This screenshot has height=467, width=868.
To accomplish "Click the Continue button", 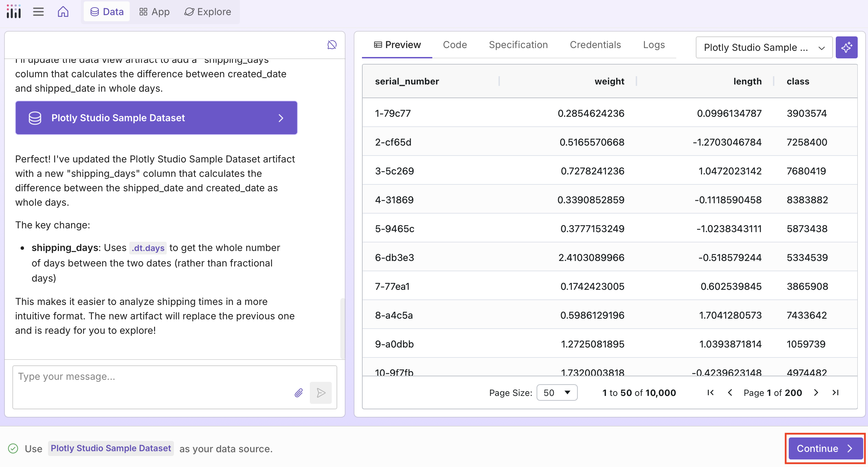I will pyautogui.click(x=824, y=448).
